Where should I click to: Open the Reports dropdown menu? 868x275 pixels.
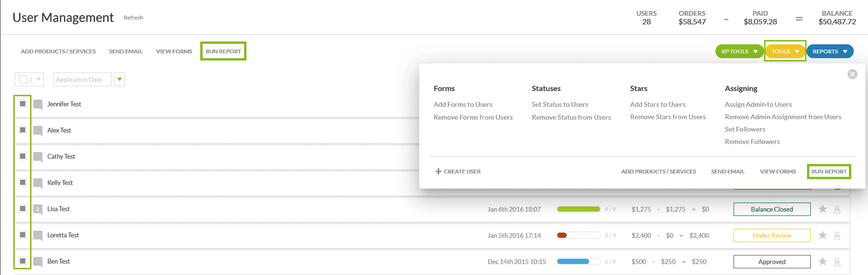[x=829, y=51]
